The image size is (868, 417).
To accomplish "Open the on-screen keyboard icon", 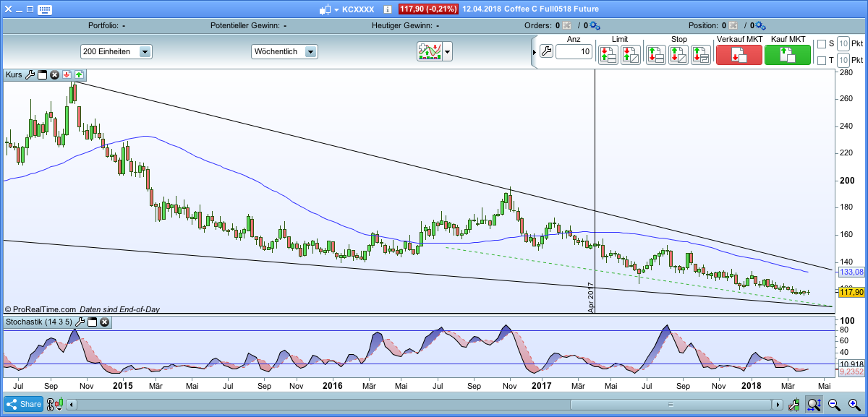I will [x=45, y=9].
